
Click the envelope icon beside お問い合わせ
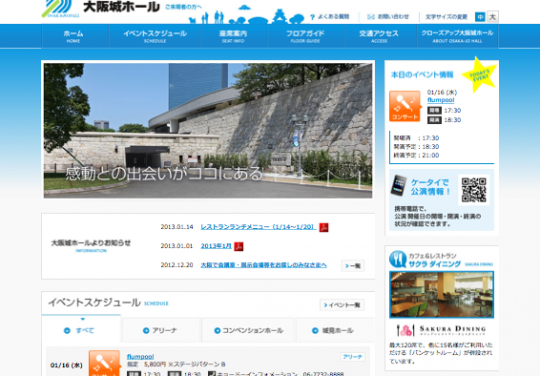(371, 17)
